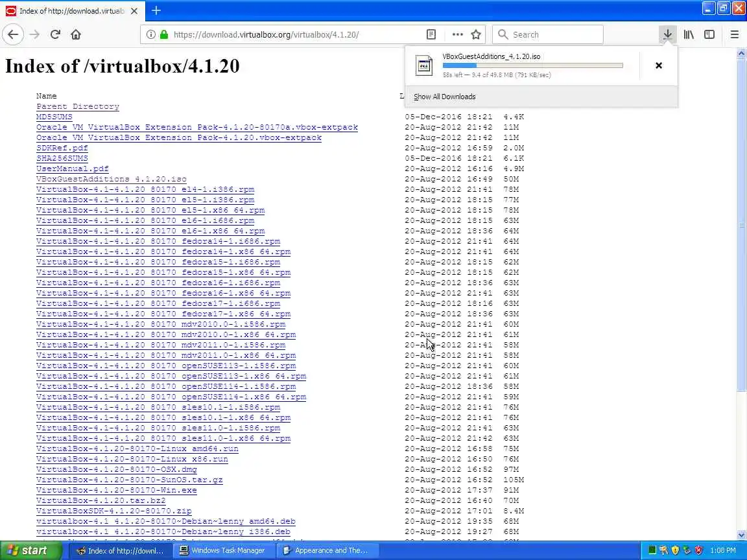Image resolution: width=747 pixels, height=560 pixels.
Task: Download VirtualBoxSDK-4.1.20-80170.zip
Action: [114, 511]
